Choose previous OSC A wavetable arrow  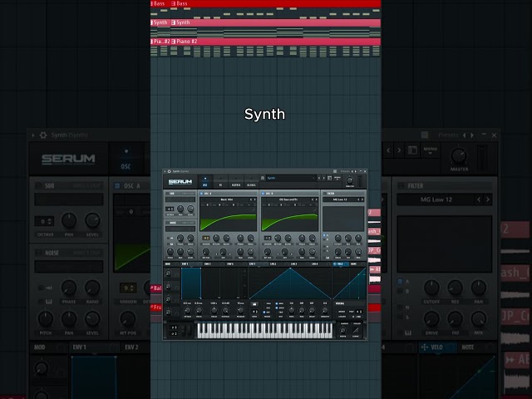point(251,199)
